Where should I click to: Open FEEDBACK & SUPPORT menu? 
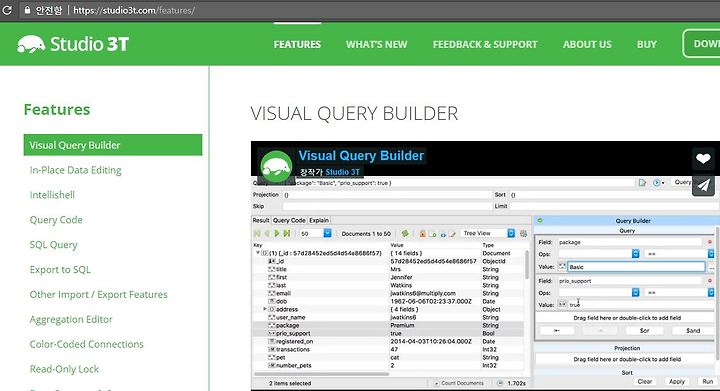[x=485, y=45]
